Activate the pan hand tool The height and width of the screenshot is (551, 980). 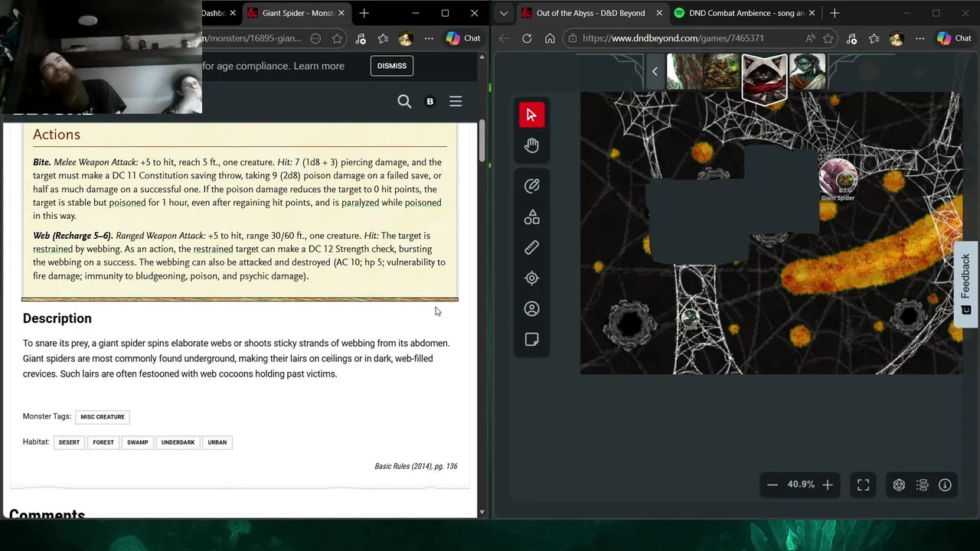tap(531, 145)
